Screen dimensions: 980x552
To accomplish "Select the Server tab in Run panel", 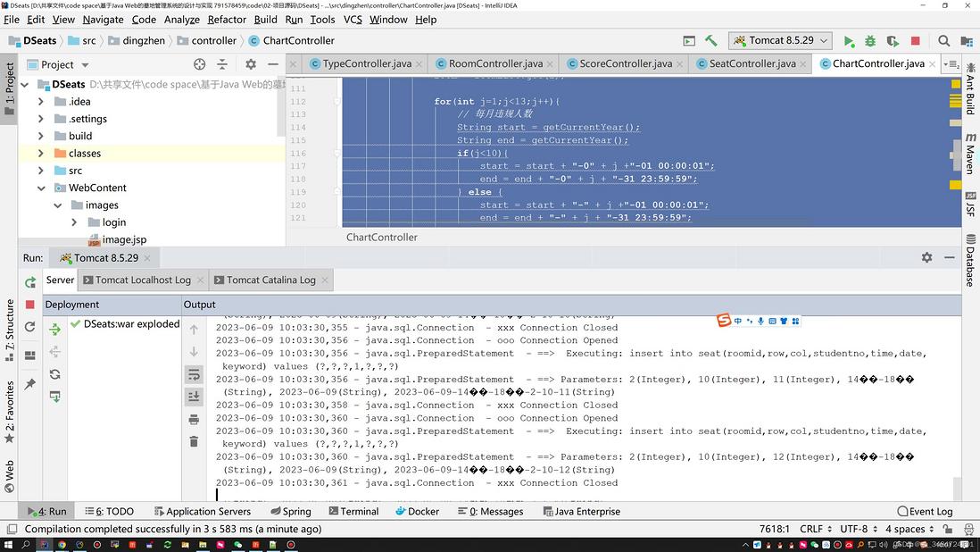I will click(60, 280).
